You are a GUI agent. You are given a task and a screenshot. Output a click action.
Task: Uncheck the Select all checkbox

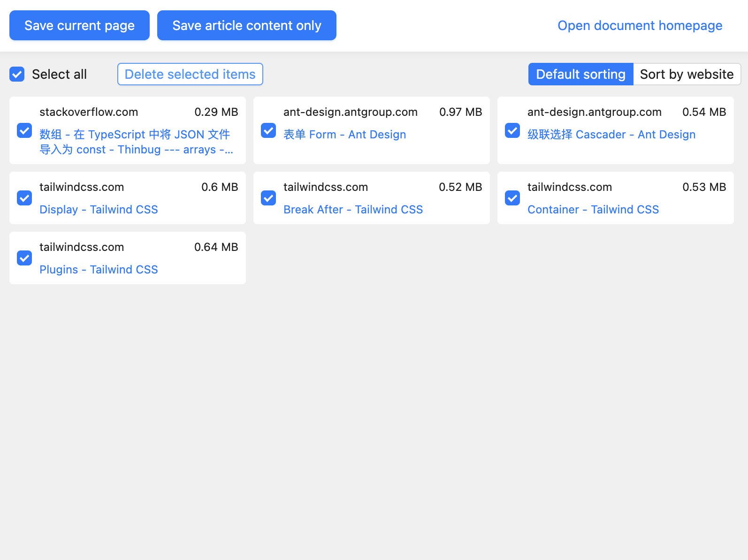tap(17, 74)
